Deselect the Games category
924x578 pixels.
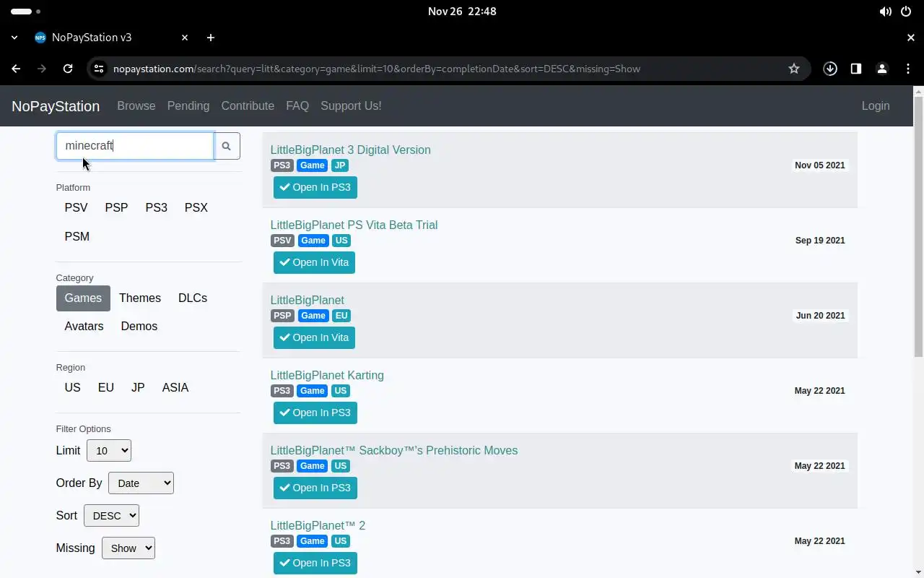83,298
